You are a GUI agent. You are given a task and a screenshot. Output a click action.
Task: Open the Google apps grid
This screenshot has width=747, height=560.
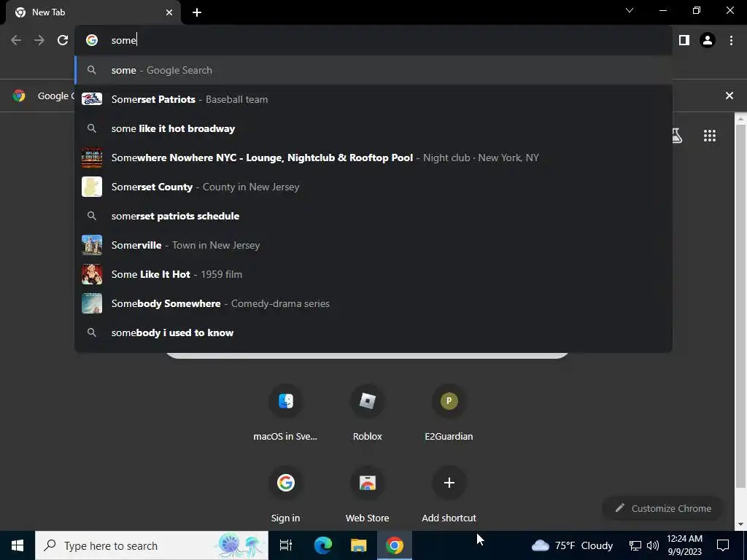tap(709, 136)
